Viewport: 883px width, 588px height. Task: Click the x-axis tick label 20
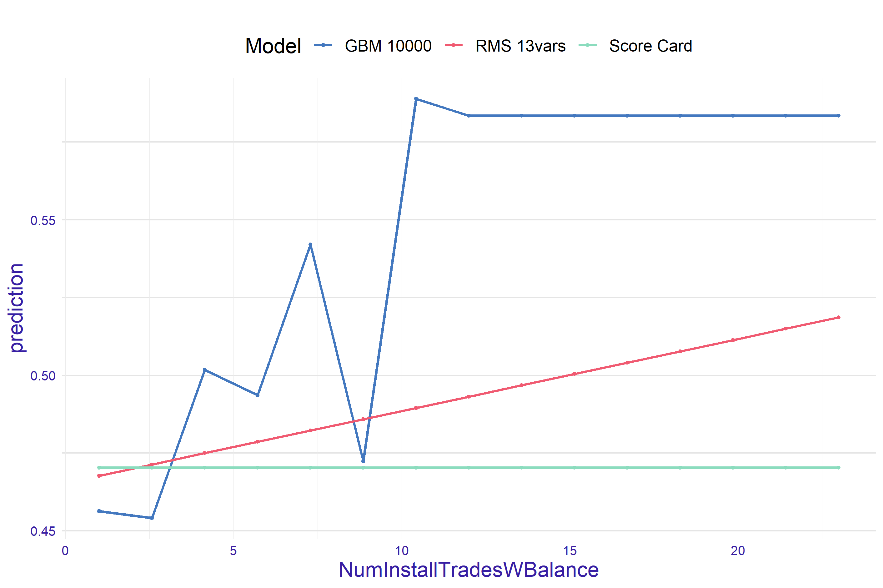pyautogui.click(x=738, y=551)
